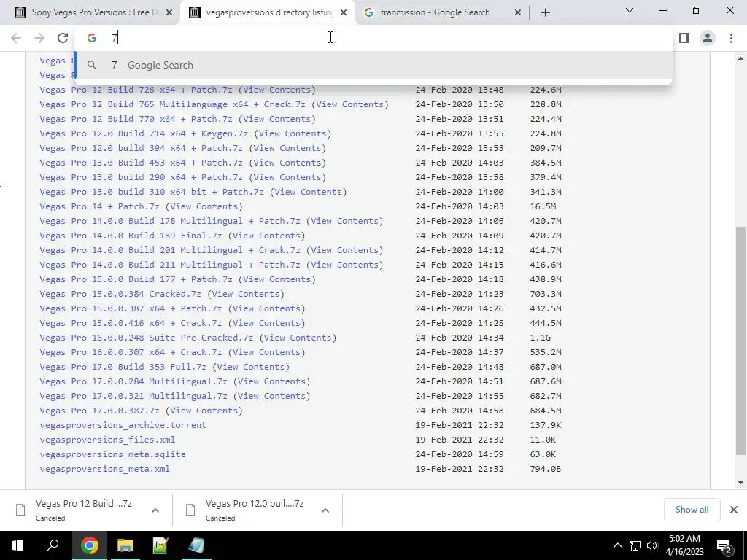Open Vegas Pro 15.0.0.416 x64 + Crack.7z

(131, 323)
